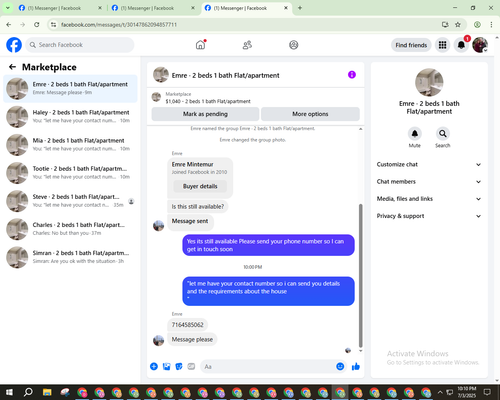Focus the Search Facebook field

coord(80,45)
